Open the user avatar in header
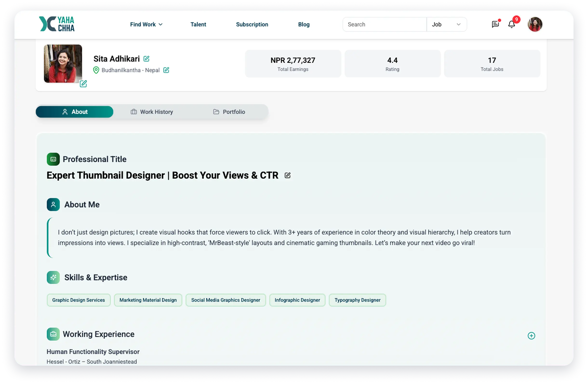 pos(535,24)
